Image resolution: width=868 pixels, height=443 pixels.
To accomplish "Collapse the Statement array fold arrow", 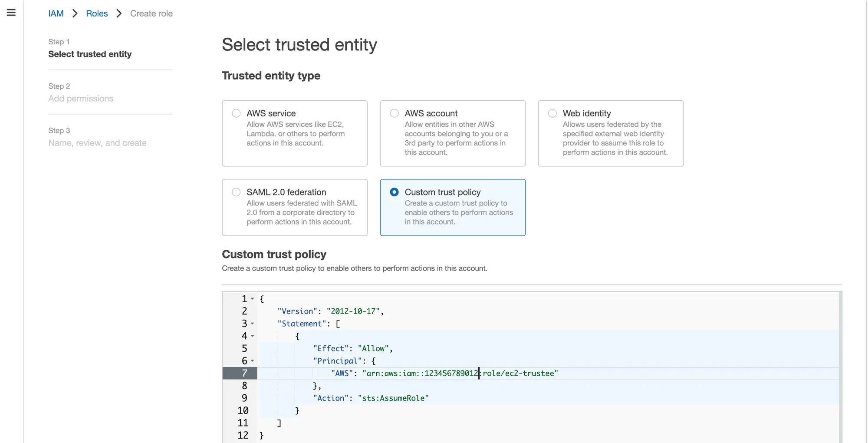I will tap(252, 324).
